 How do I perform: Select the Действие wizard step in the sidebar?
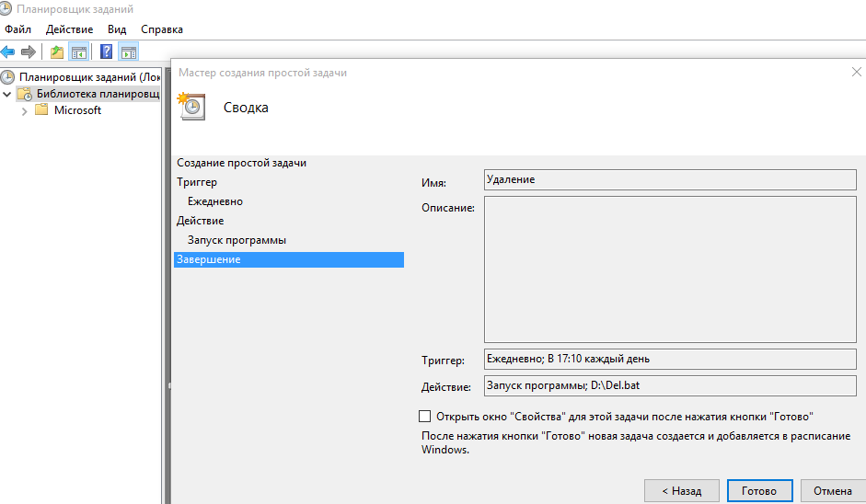200,221
